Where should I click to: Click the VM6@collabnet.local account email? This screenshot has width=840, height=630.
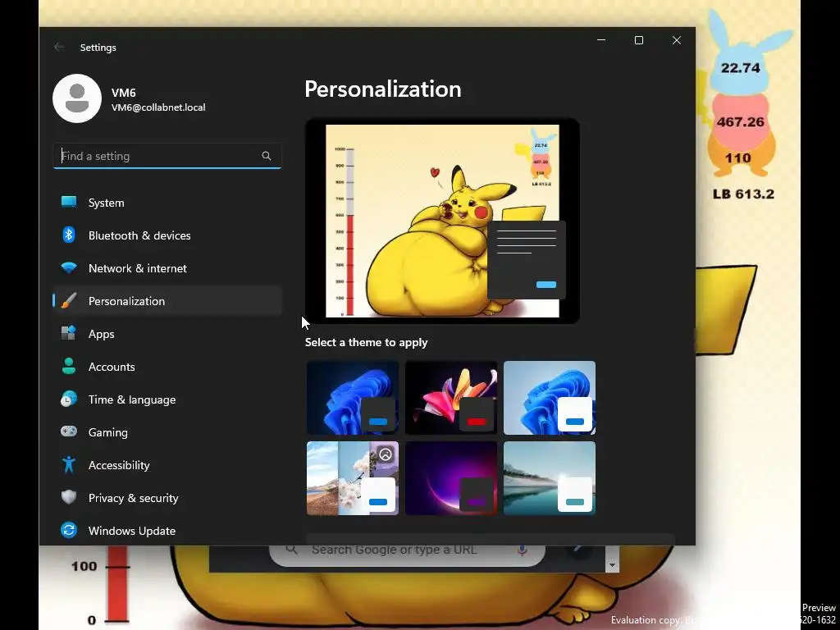[x=158, y=107]
